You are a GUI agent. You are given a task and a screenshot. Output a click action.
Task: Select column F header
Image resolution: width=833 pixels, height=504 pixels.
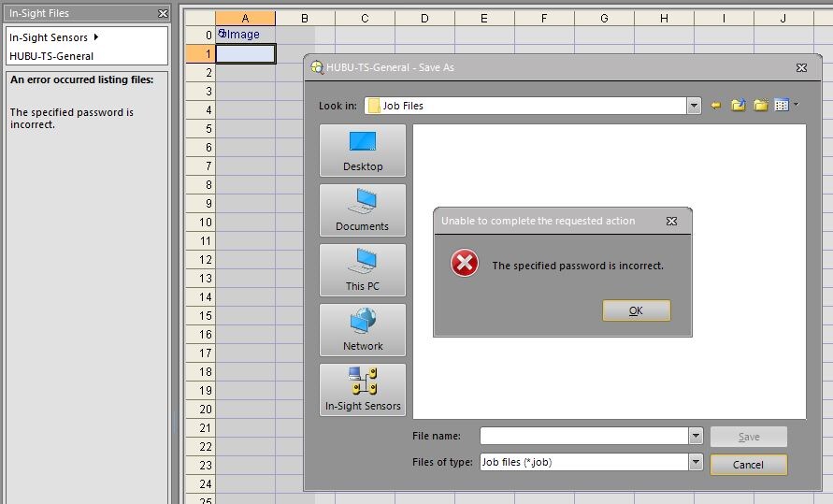click(544, 18)
